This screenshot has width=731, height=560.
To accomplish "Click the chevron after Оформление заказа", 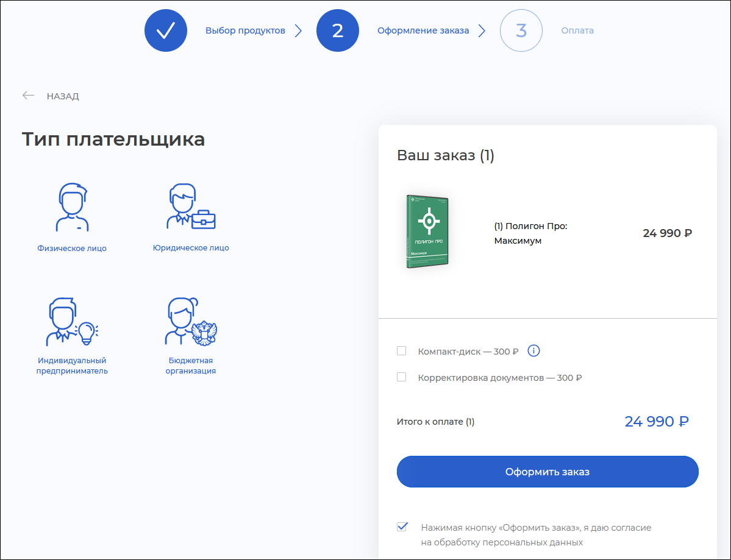I will 482,30.
